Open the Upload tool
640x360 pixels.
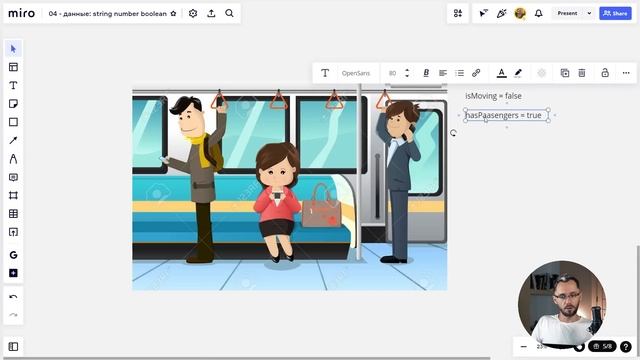(13, 232)
